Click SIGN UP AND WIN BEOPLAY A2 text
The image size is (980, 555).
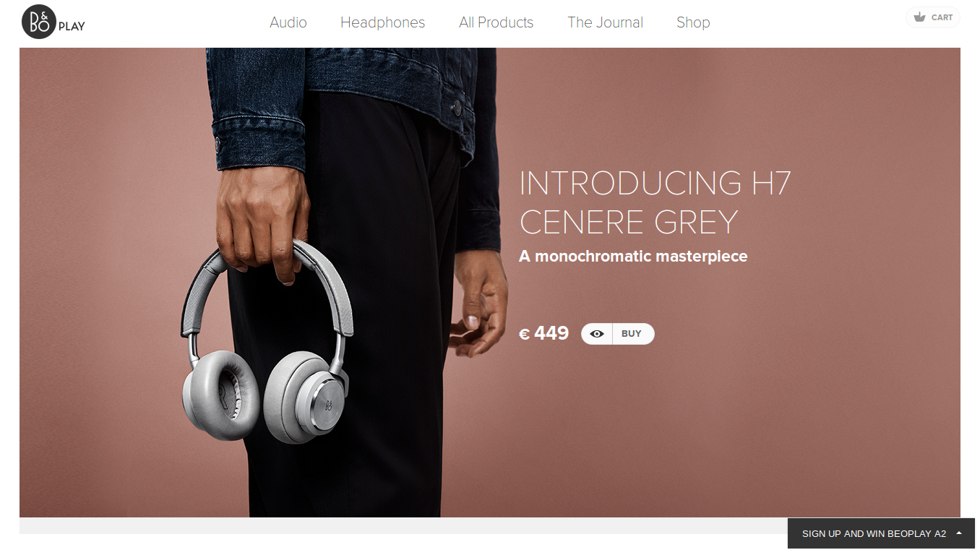(x=874, y=533)
